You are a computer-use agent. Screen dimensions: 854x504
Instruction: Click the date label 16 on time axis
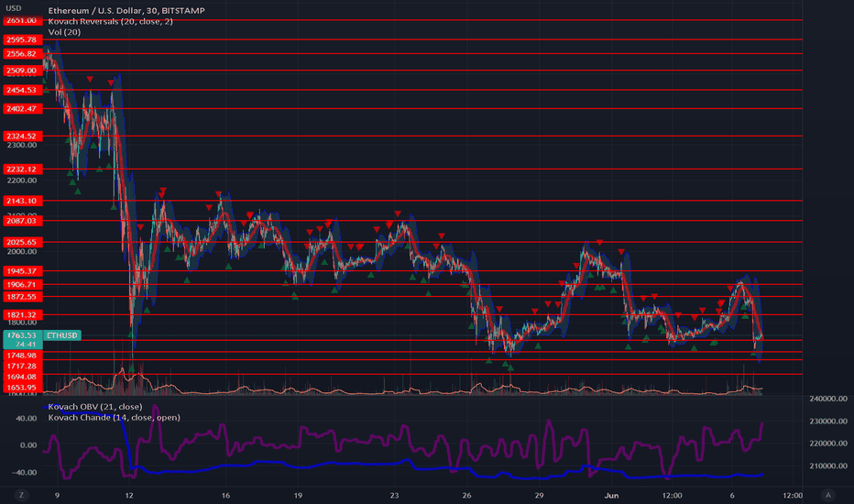click(225, 495)
